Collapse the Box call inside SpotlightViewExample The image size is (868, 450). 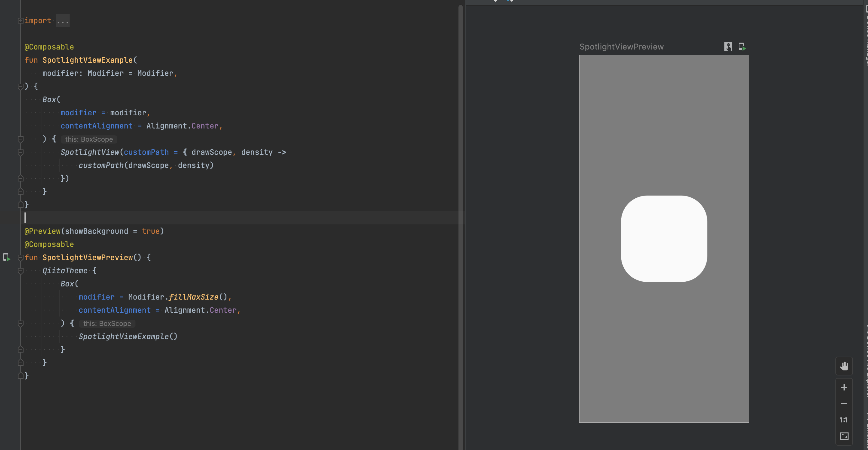coord(21,139)
